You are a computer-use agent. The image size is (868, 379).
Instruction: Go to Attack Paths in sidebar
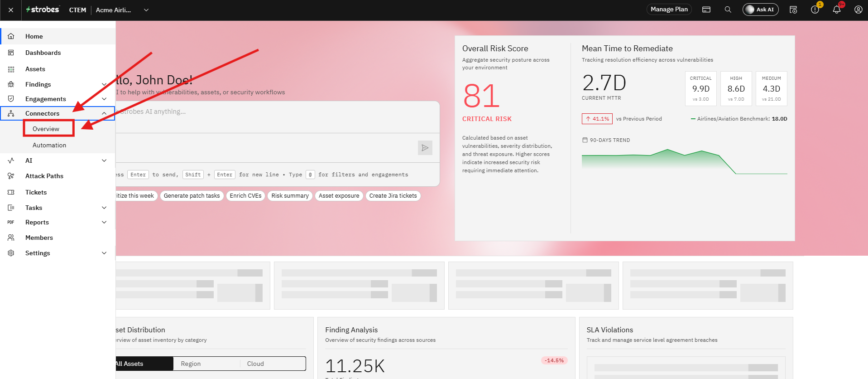coord(44,176)
